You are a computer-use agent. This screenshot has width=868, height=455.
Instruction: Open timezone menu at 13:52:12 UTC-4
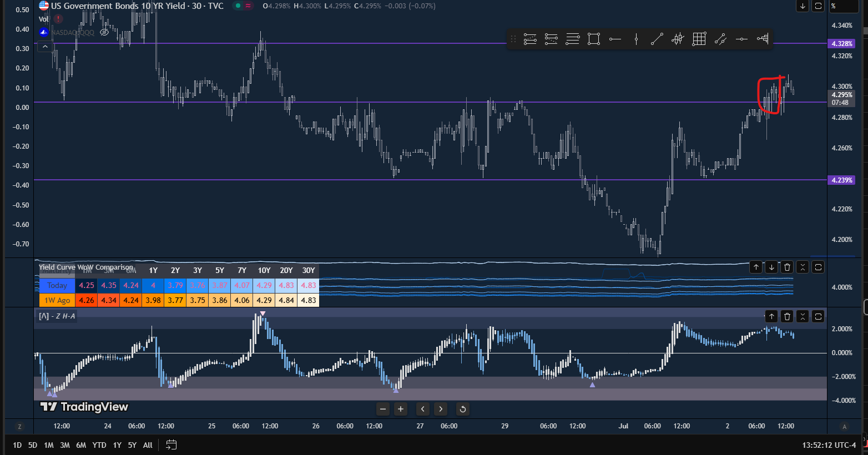[829, 445]
